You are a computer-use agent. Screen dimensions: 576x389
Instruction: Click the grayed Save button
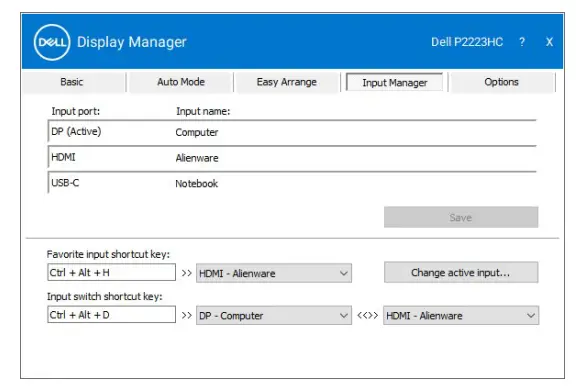pos(461,217)
